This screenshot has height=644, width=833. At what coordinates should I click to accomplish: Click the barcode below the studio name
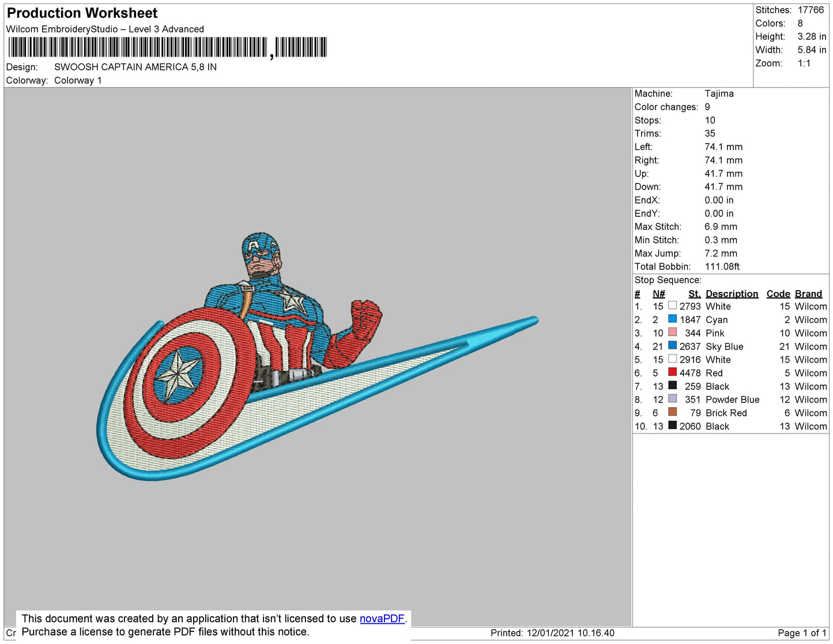pyautogui.click(x=167, y=47)
